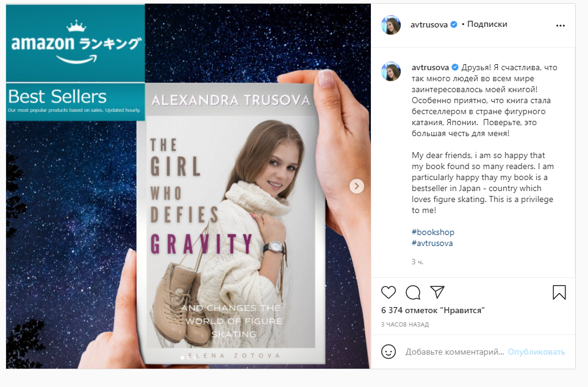Go to next photo with the arrow
Viewport: 588px width, 387px height.
pyautogui.click(x=357, y=186)
